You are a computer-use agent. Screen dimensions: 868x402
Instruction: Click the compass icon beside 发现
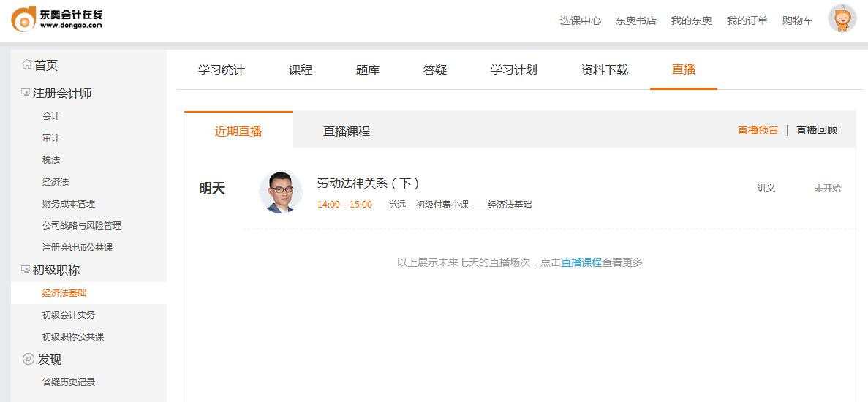tap(29, 359)
